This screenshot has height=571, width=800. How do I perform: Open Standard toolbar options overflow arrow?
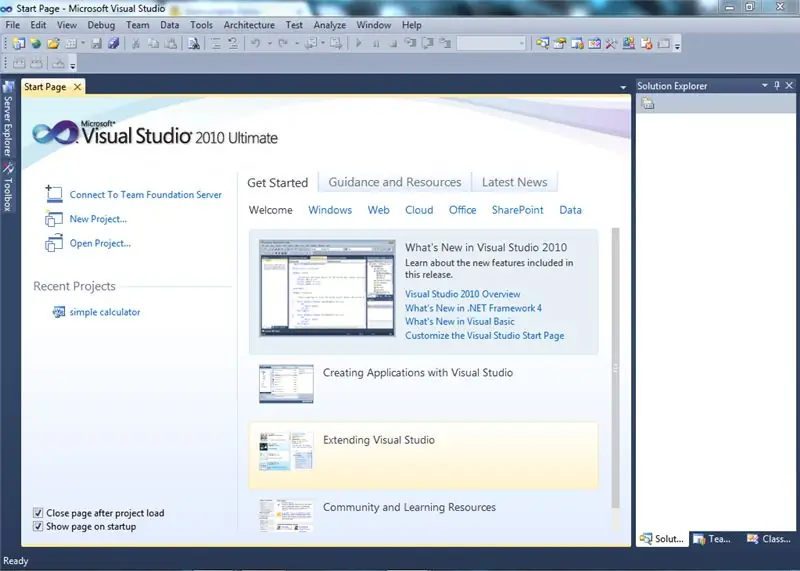(x=677, y=45)
